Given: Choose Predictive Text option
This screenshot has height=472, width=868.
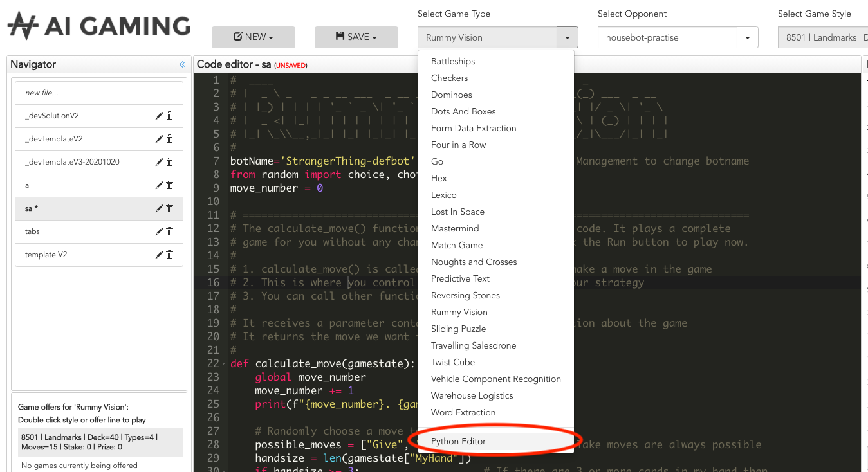Looking at the screenshot, I should 495,278.
